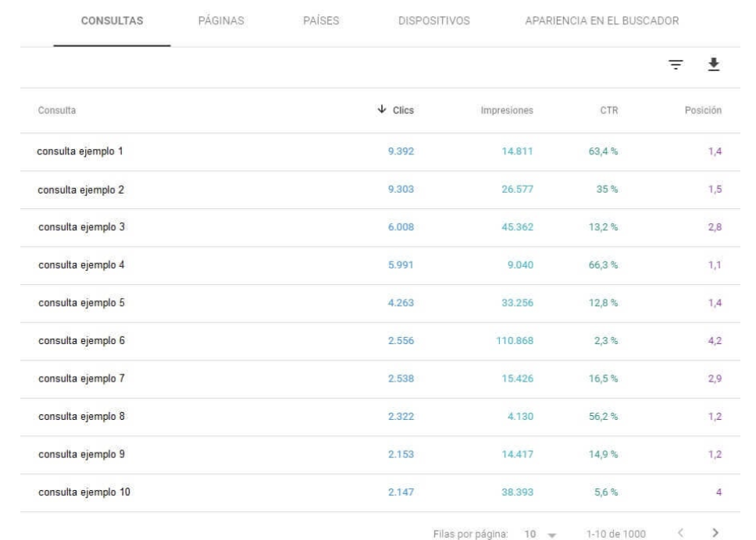The image size is (756, 540).
Task: Open the filter rows icon
Action: [676, 68]
